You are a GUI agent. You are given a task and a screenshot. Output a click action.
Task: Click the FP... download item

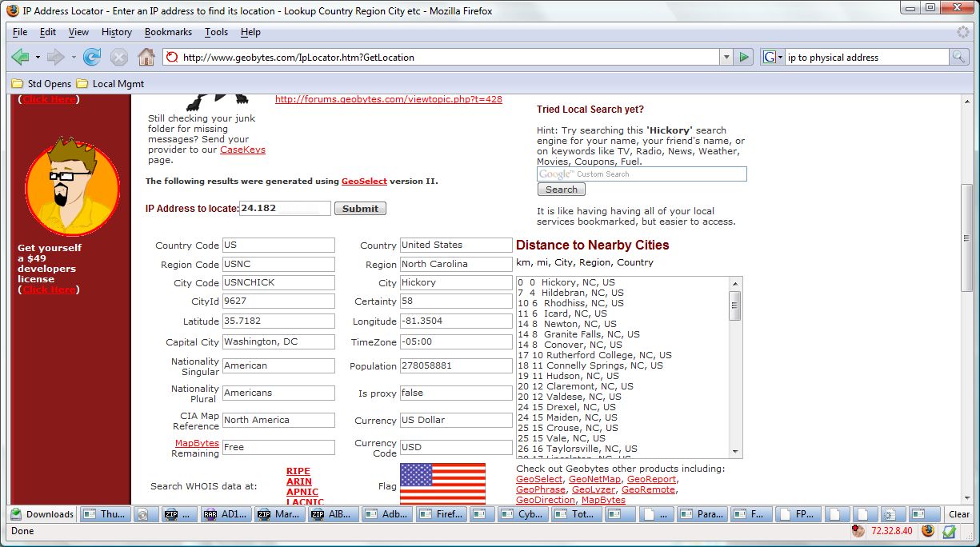797,514
